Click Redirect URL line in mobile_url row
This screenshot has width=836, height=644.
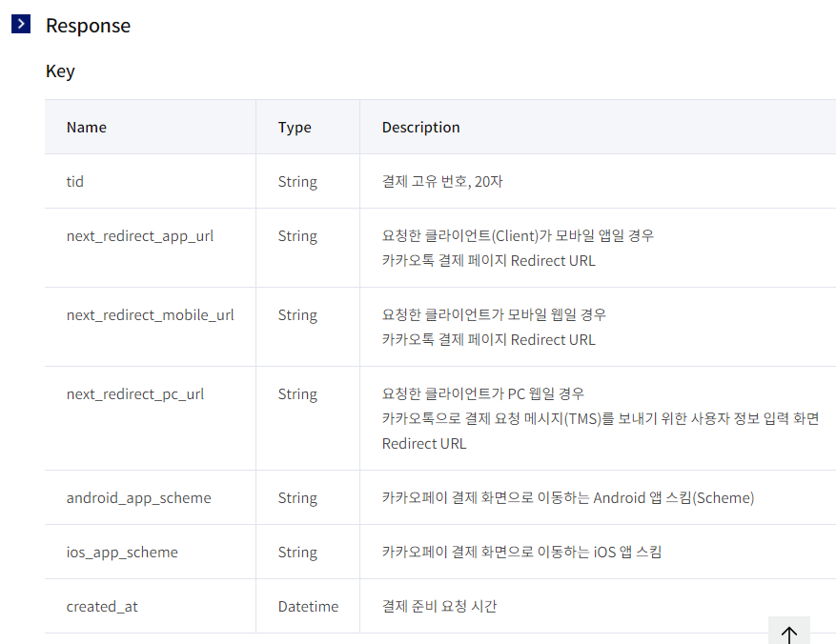(x=488, y=340)
